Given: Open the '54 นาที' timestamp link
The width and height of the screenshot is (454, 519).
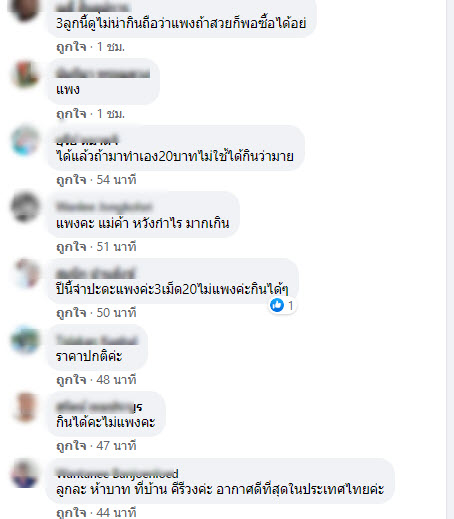Looking at the screenshot, I should point(116,180).
